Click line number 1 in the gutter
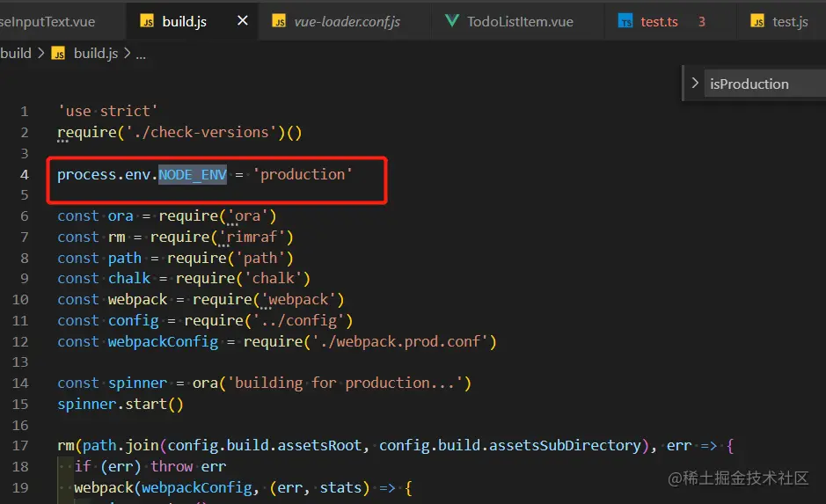The image size is (826, 504). coord(25,112)
